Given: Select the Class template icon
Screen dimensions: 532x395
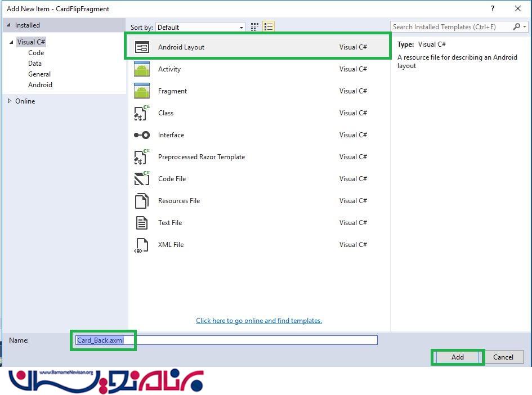Looking at the screenshot, I should pyautogui.click(x=142, y=113).
